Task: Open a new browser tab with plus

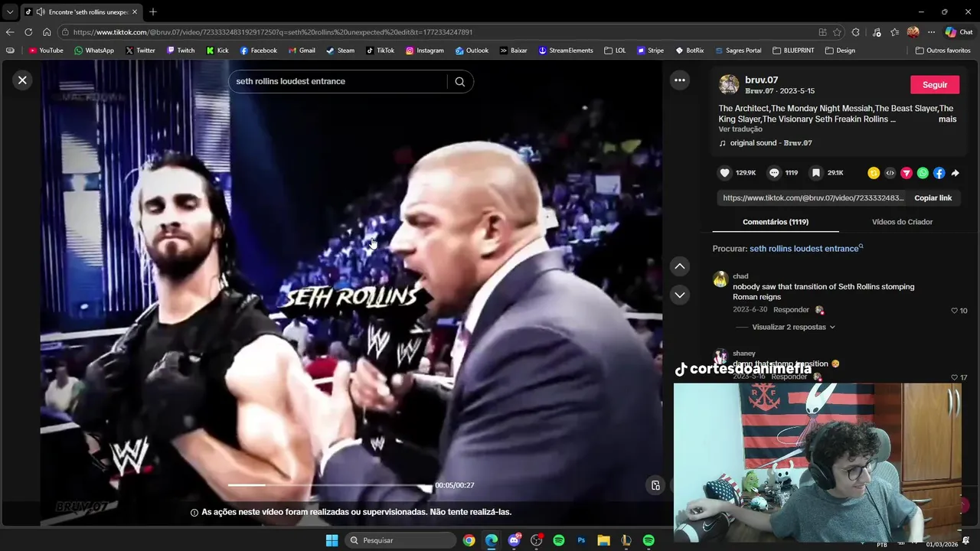Action: tap(153, 11)
